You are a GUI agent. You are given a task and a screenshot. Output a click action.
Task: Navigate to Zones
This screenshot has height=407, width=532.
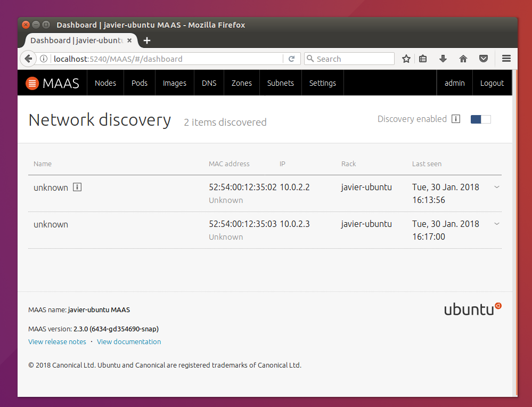click(x=242, y=83)
